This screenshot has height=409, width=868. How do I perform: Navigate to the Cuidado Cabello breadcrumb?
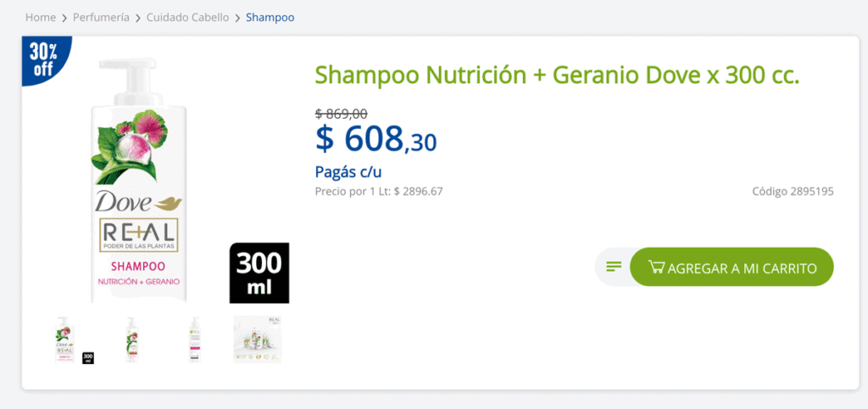(x=187, y=17)
